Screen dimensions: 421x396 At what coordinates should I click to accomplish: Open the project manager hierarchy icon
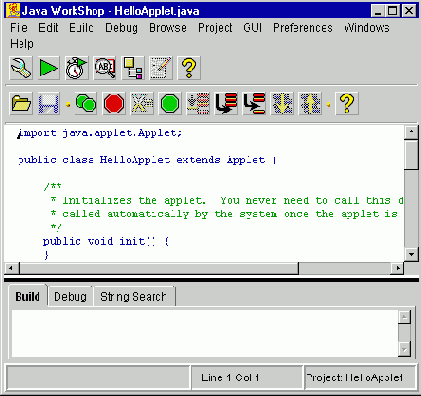coord(133,68)
